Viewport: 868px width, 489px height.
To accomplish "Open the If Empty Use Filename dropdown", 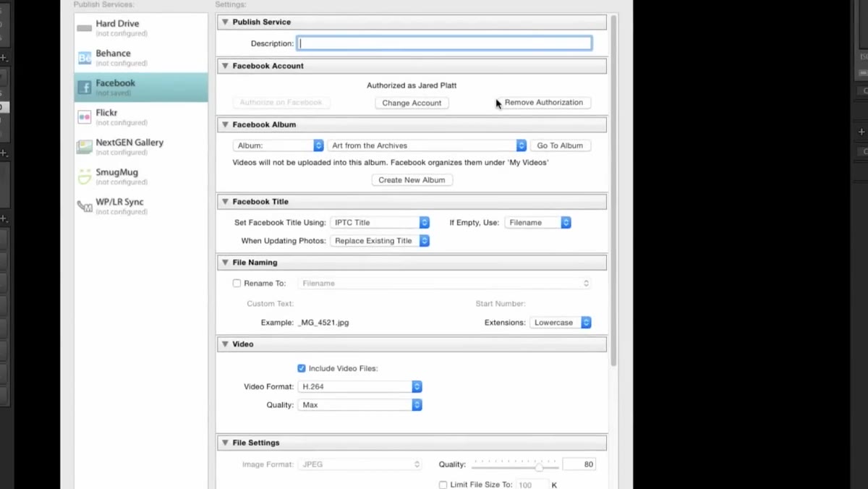I will pos(537,223).
